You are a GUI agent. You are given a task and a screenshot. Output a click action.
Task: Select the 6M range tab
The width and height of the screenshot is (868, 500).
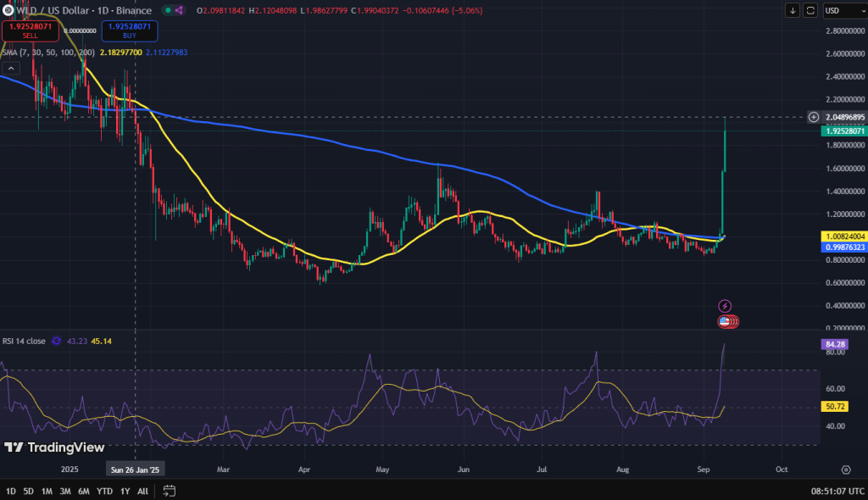[83, 491]
